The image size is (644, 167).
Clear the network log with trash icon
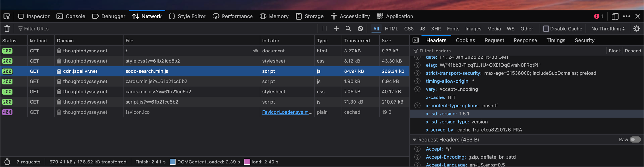pyautogui.click(x=7, y=29)
